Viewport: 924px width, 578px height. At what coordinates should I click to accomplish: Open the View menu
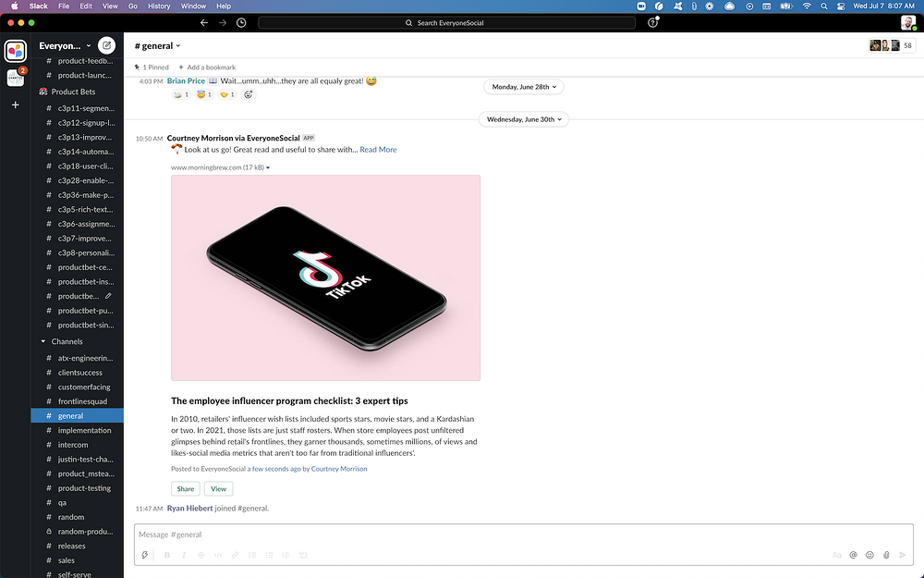pyautogui.click(x=110, y=6)
